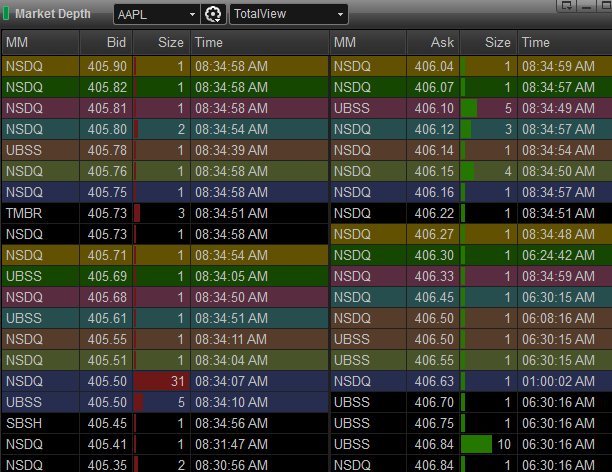612x472 pixels.
Task: Click ask price 406.12
Action: tap(434, 130)
